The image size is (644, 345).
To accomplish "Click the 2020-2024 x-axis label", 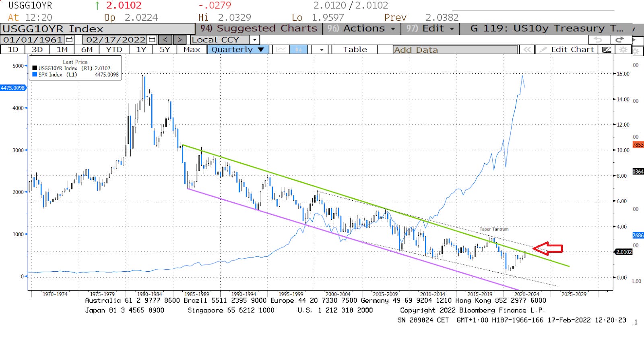I will (x=526, y=294).
